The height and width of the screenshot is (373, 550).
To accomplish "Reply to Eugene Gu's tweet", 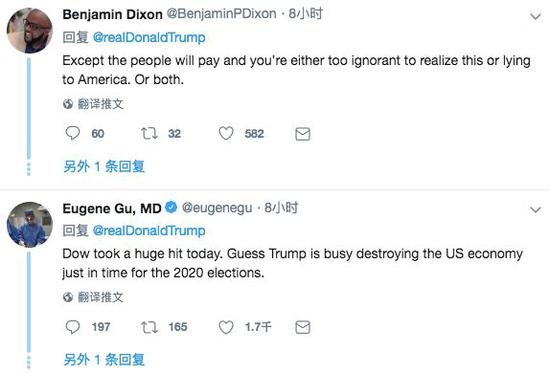I will [x=73, y=327].
